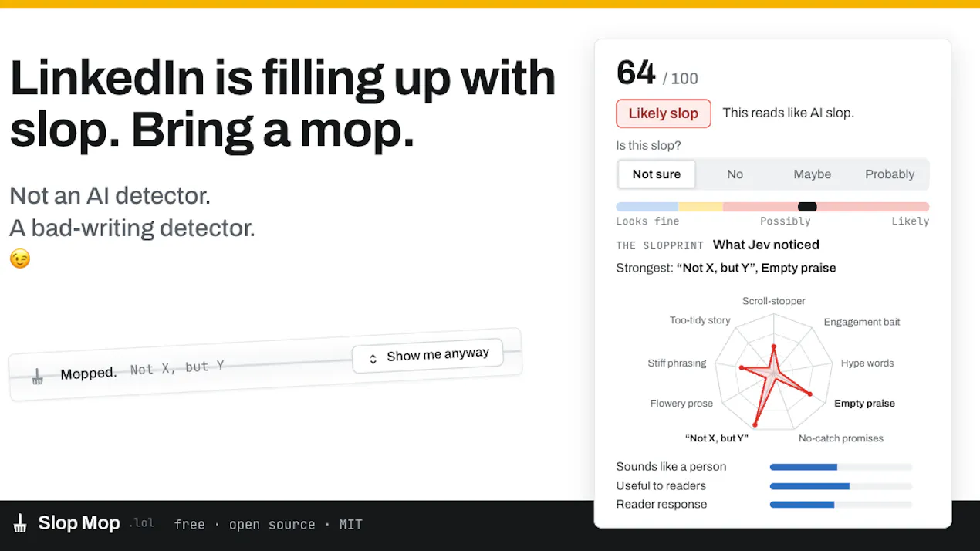
Task: Click the What Jev noticed heading
Action: pyautogui.click(x=766, y=245)
